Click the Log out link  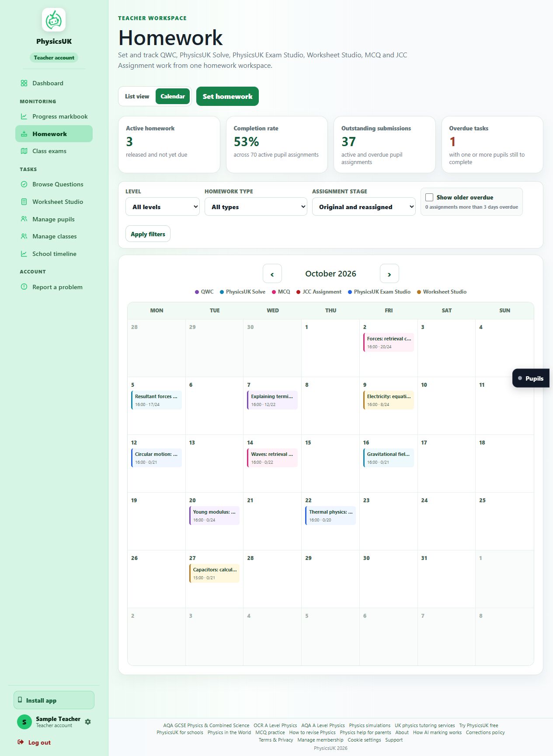click(34, 742)
